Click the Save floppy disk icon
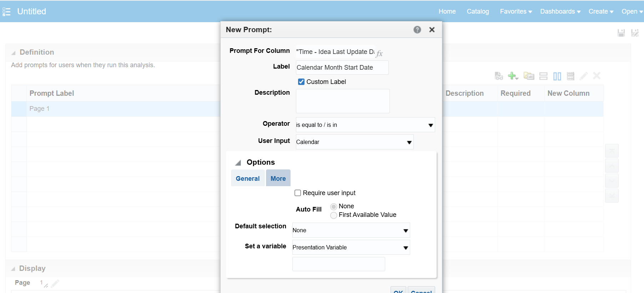Screen dimensions: 644x293 coord(621,33)
